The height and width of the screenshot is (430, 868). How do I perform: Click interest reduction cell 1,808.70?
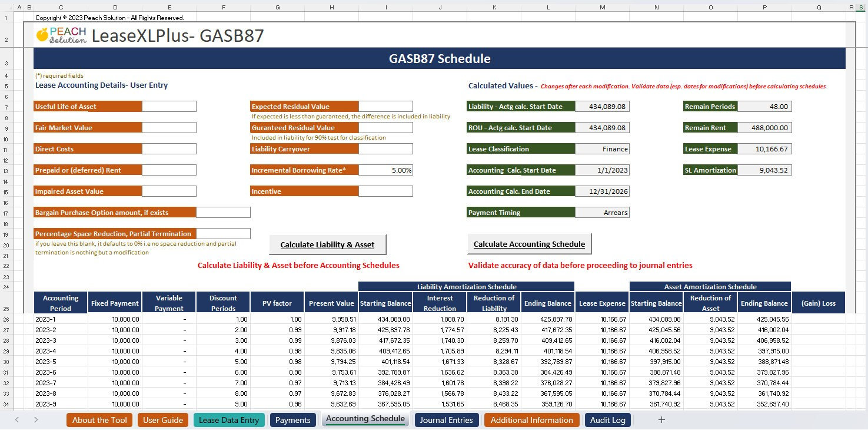440,319
